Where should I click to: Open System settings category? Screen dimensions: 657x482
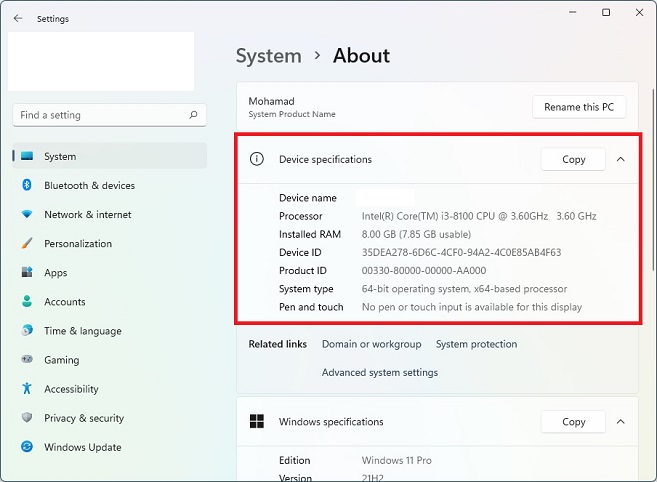pyautogui.click(x=110, y=156)
